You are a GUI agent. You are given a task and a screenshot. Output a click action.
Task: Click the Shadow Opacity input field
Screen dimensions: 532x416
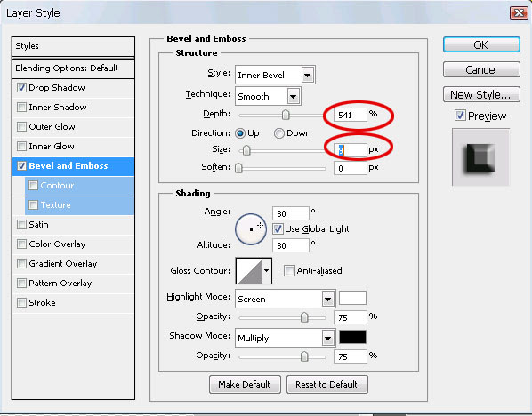[351, 356]
